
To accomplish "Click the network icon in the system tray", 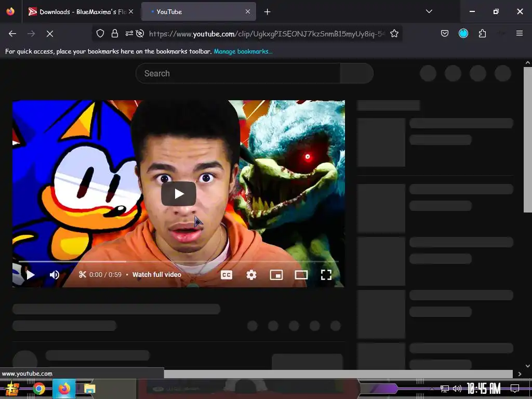I will coord(445,389).
